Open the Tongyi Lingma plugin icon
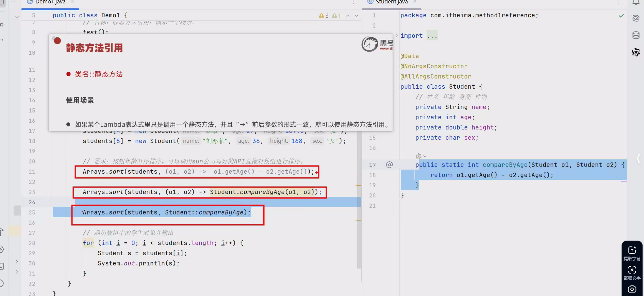644x296 pixels. pyautogui.click(x=636, y=52)
